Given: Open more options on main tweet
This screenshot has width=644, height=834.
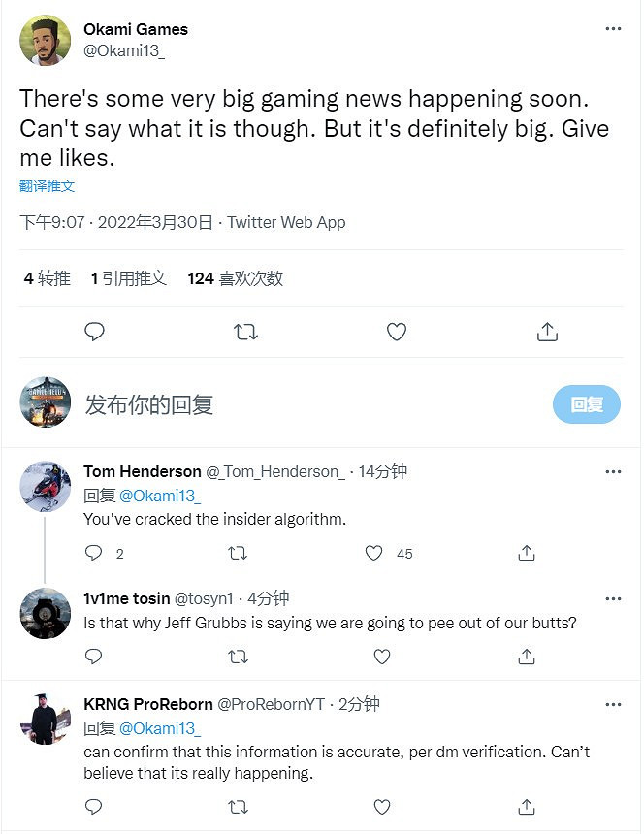Looking at the screenshot, I should point(613,29).
